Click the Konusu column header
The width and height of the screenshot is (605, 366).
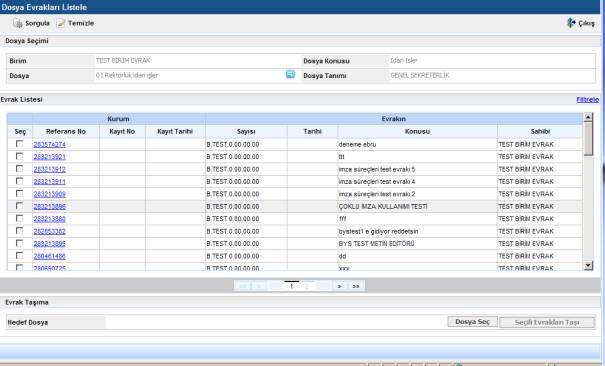pos(417,132)
